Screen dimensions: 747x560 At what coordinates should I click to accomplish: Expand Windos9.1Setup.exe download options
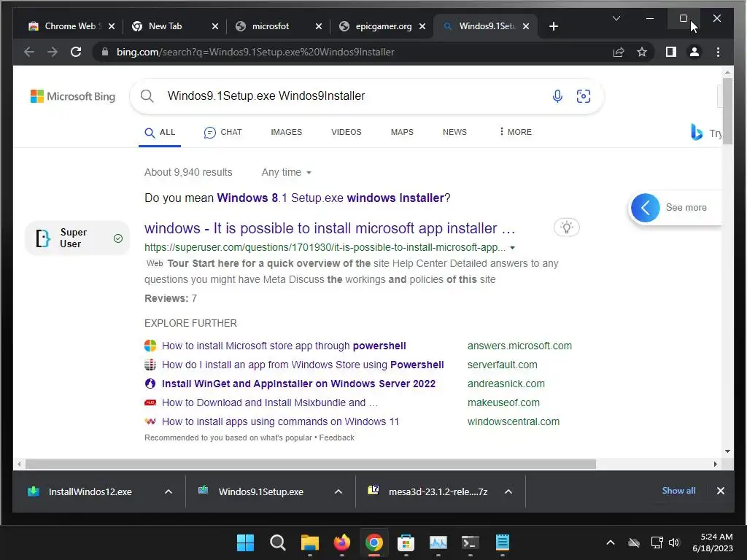(x=338, y=491)
